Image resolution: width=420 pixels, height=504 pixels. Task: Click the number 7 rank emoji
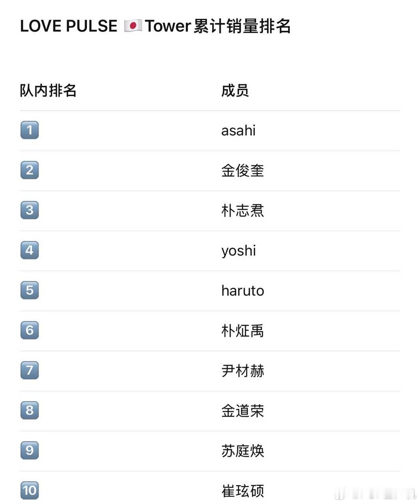point(30,370)
